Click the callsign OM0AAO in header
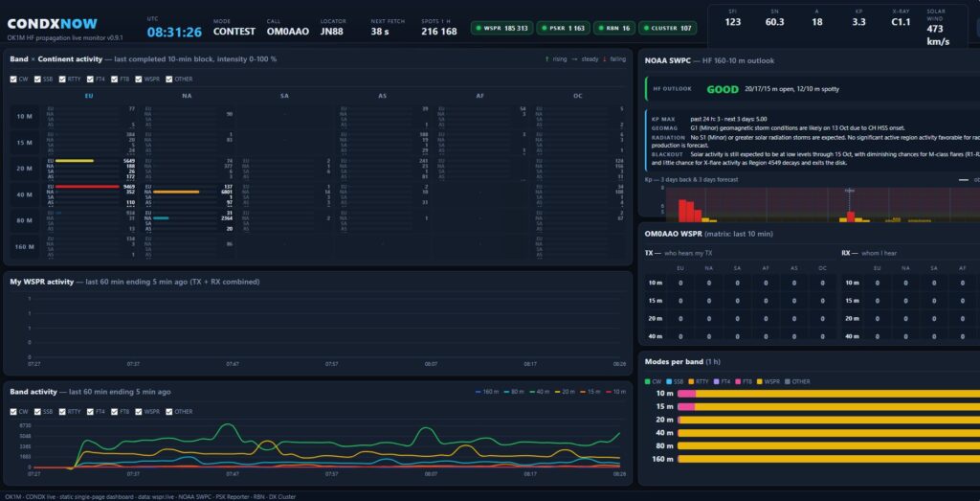The image size is (980, 501). (x=287, y=32)
